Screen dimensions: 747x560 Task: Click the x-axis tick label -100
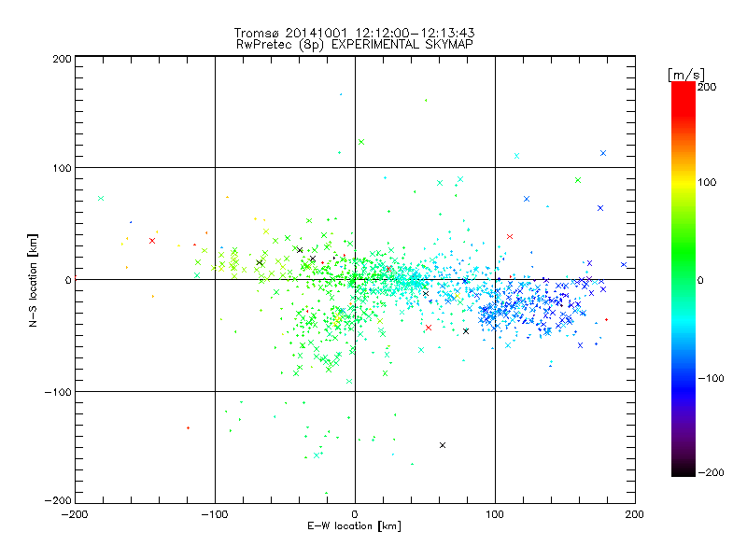click(x=215, y=514)
